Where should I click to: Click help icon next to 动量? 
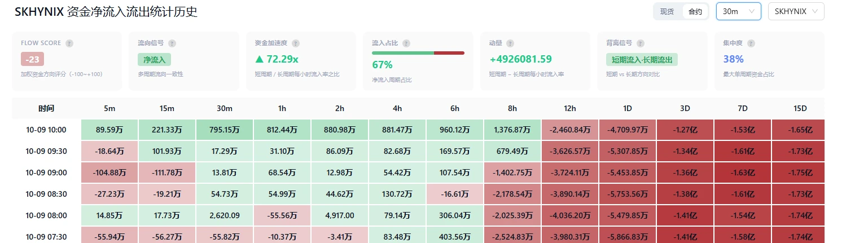click(x=510, y=43)
